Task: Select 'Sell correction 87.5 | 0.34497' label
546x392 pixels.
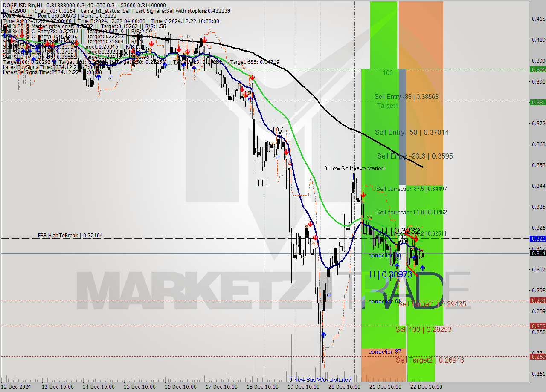Action: pos(412,189)
